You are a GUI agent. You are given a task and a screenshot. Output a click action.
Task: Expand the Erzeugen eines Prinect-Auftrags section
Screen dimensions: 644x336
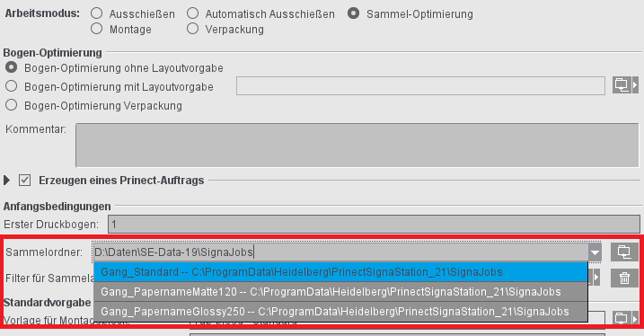point(6,181)
